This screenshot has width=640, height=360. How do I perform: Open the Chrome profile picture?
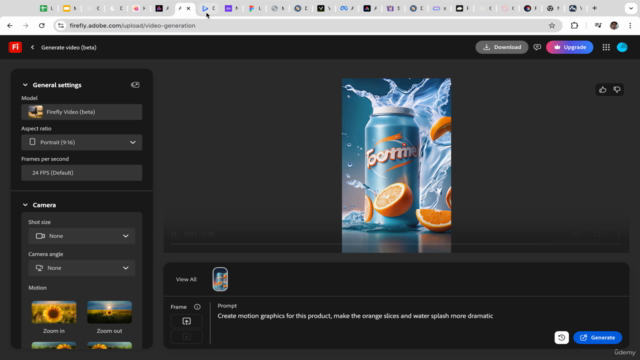pos(614,25)
